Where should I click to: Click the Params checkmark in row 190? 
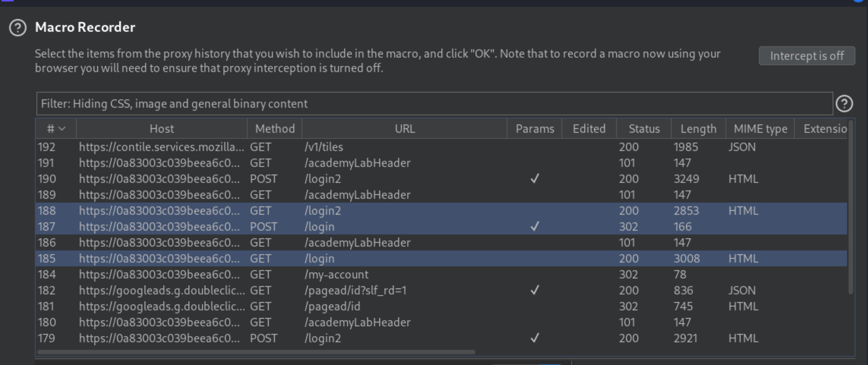(x=535, y=178)
